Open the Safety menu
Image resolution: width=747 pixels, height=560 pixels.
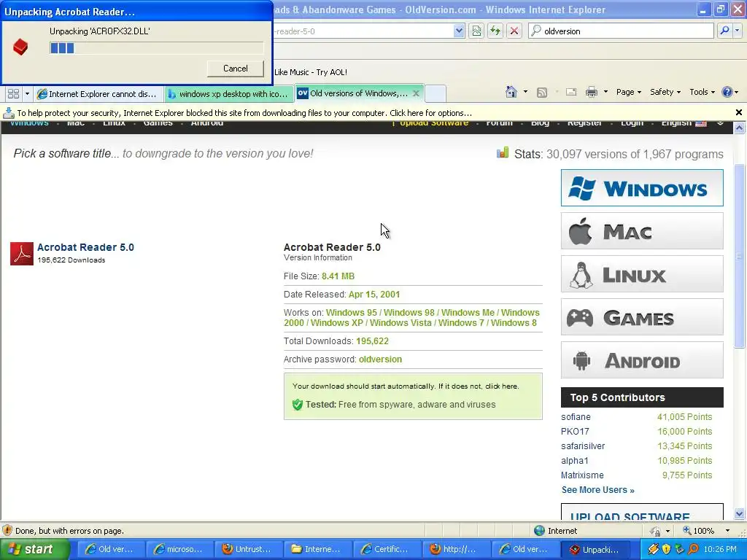click(665, 92)
